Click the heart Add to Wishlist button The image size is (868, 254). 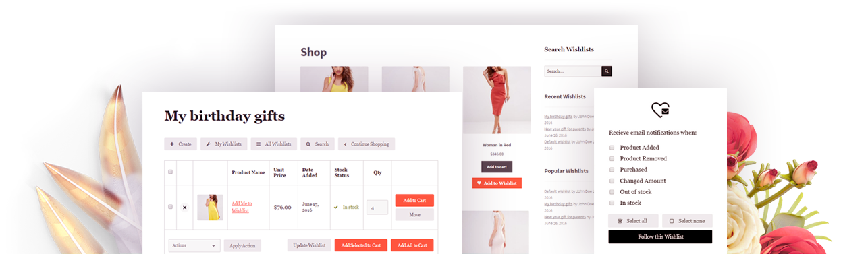[x=497, y=183]
